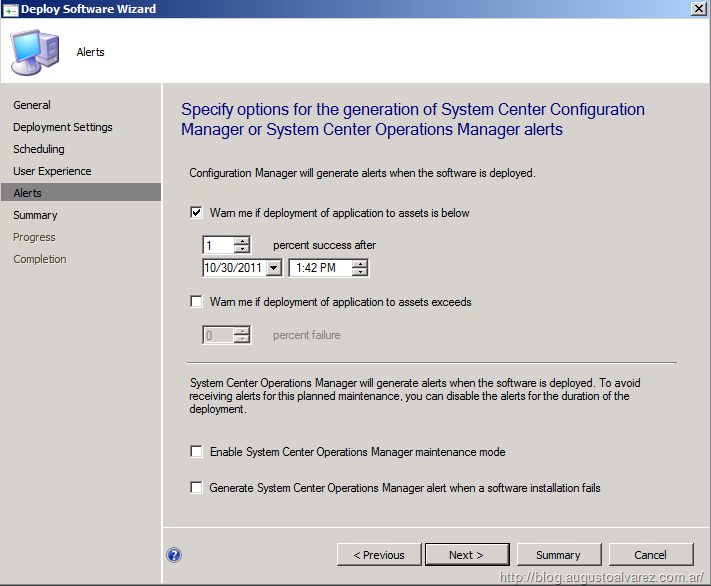Enable Operations Manager maintenance mode checkbox
The height and width of the screenshot is (586, 711).
(196, 452)
